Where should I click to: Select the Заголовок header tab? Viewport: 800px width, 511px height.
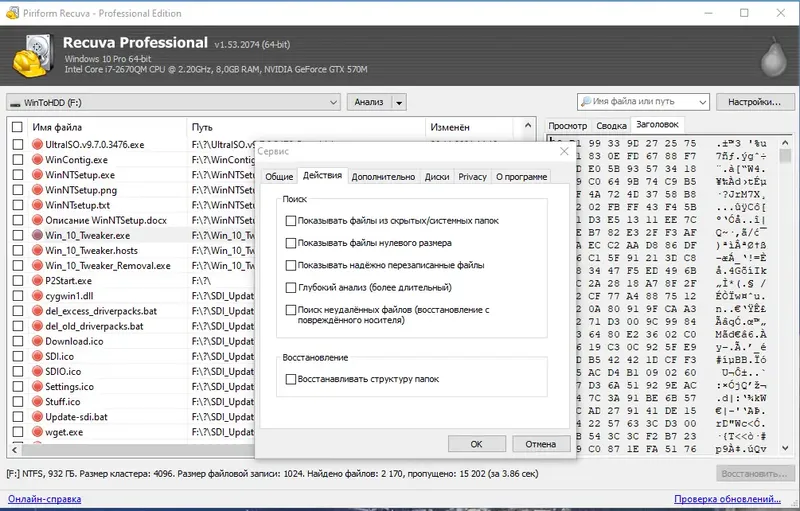[x=657, y=124]
